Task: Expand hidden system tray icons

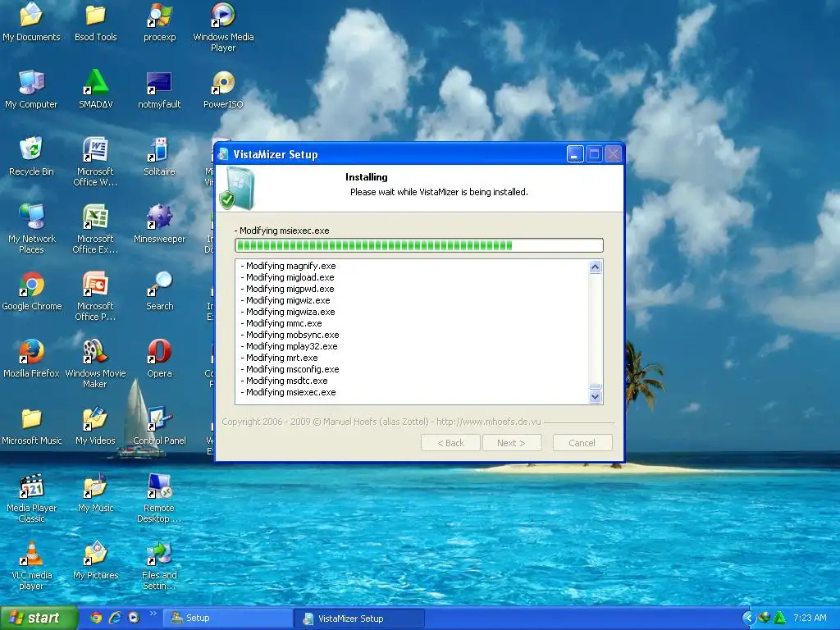Action: click(748, 619)
